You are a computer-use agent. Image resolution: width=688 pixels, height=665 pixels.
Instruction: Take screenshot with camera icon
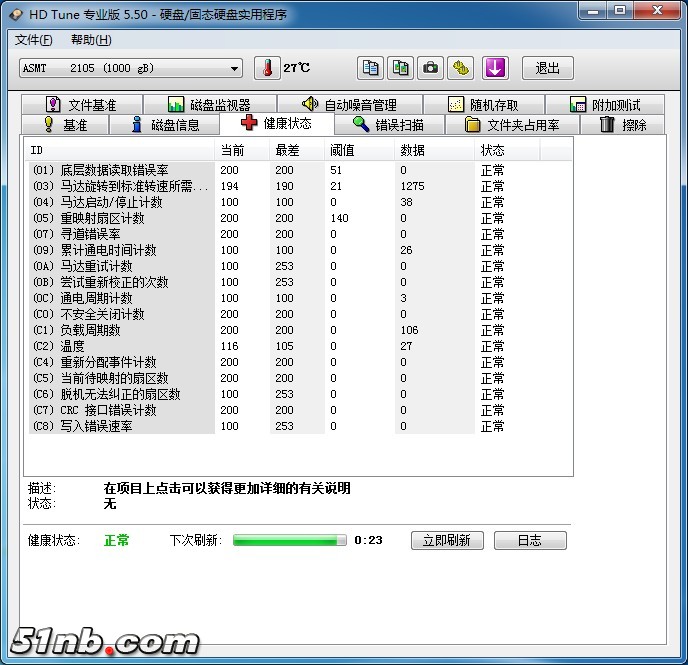click(x=430, y=68)
